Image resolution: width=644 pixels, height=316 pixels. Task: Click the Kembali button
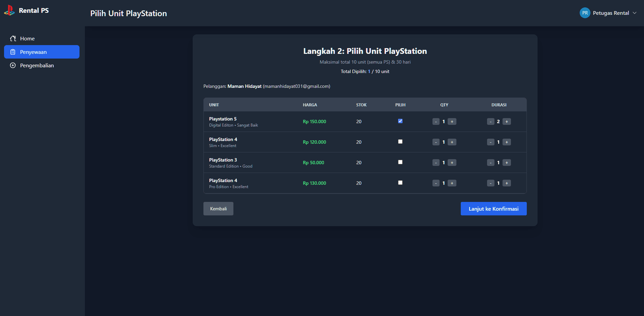click(218, 209)
